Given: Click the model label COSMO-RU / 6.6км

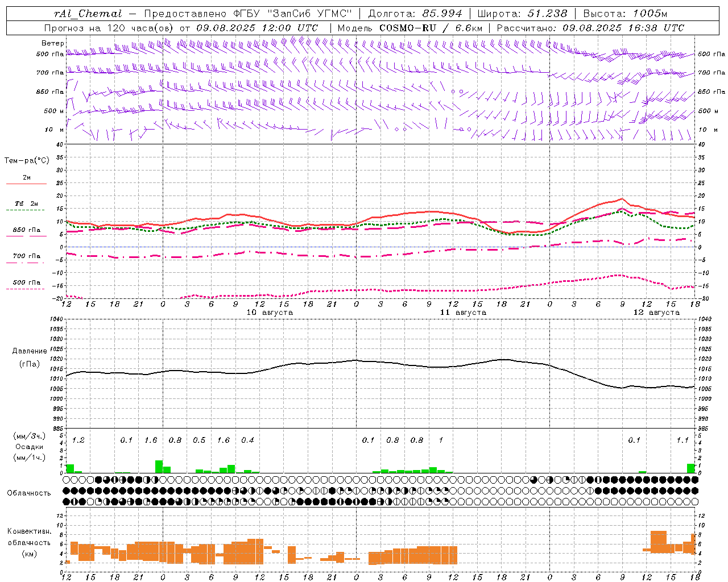Looking at the screenshot, I should pos(431,28).
